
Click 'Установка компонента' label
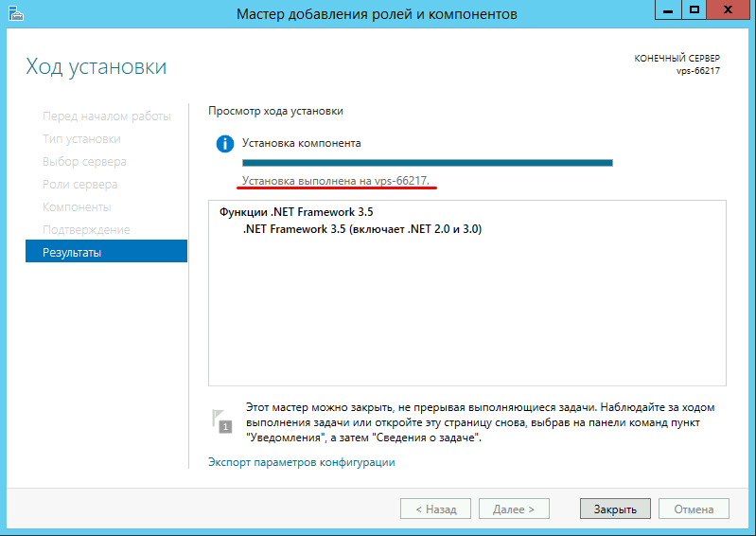[301, 143]
